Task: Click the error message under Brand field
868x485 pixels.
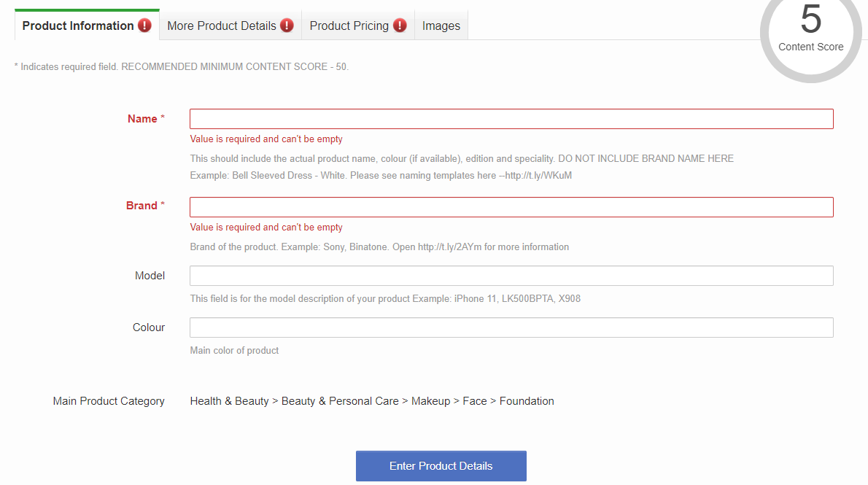Action: [266, 228]
